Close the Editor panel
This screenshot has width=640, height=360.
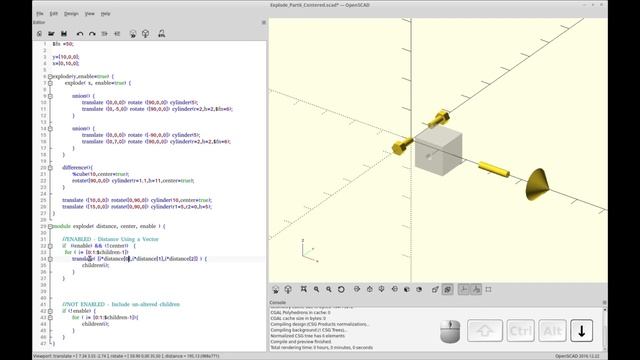[264, 22]
